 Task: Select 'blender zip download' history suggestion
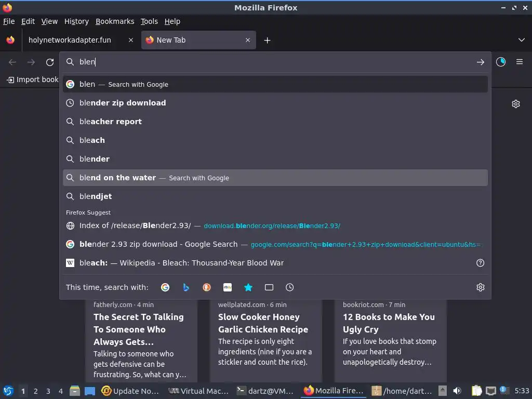275,103
